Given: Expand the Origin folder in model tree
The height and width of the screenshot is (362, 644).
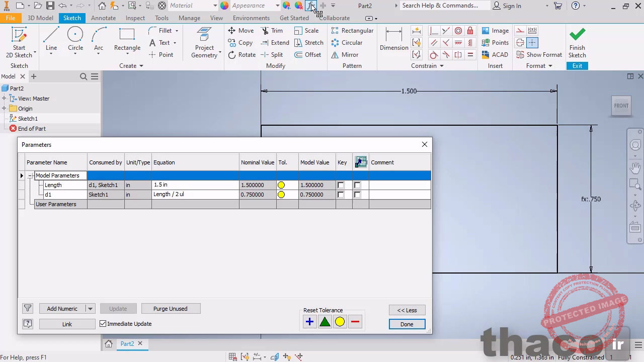Looking at the screenshot, I should [4, 109].
